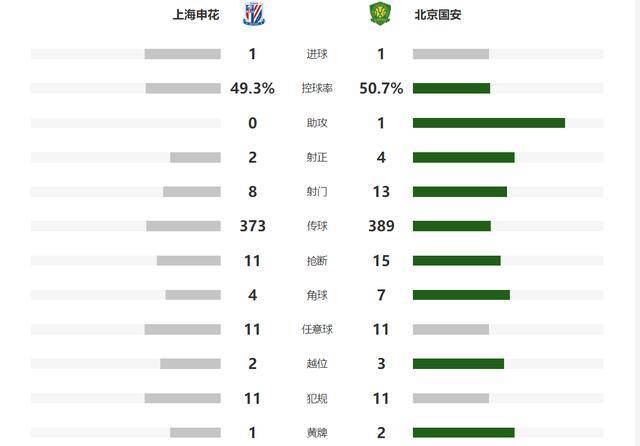Select the 犯规 fouls stat label
Screen dimensions: 640x446
tap(316, 399)
